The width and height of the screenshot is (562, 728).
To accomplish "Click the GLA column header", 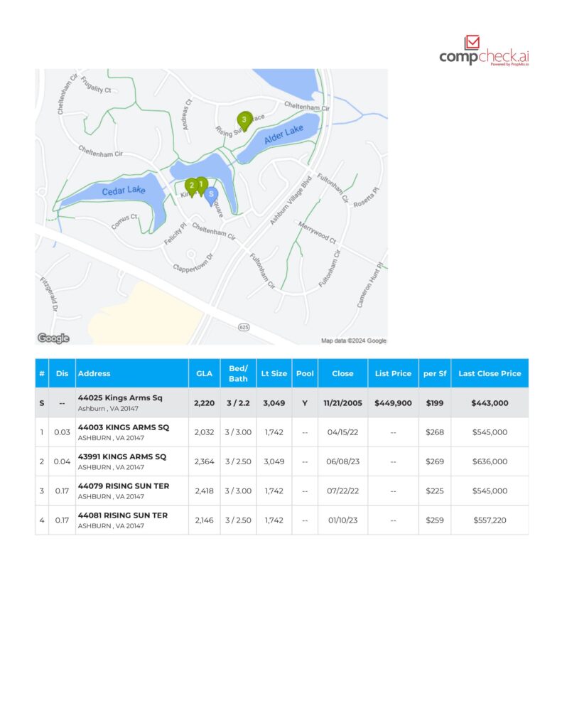I will coord(204,373).
